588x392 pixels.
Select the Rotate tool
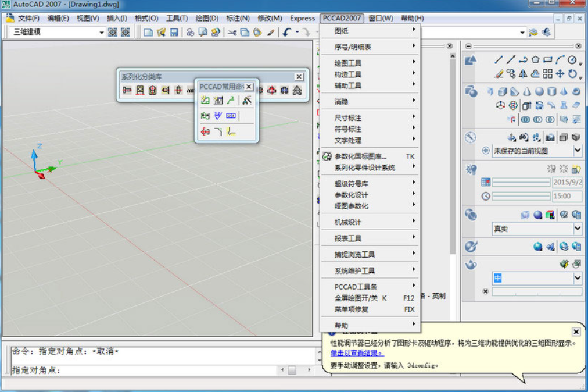click(572, 74)
